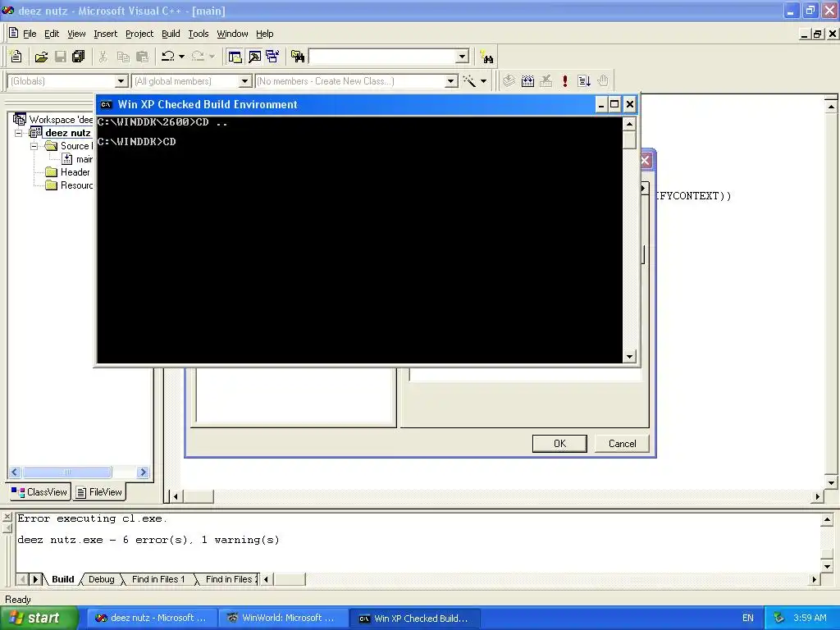Open the Build menu
This screenshot has width=840, height=630.
[x=171, y=34]
